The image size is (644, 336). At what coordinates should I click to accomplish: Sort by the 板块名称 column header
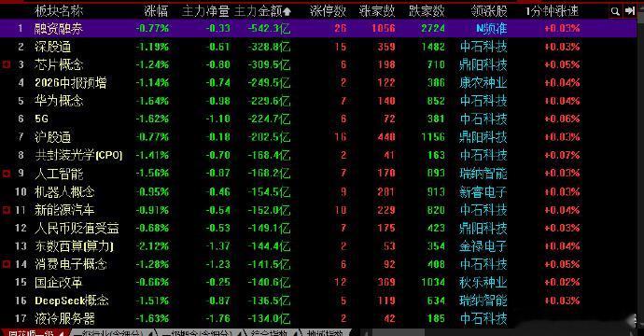tap(59, 11)
